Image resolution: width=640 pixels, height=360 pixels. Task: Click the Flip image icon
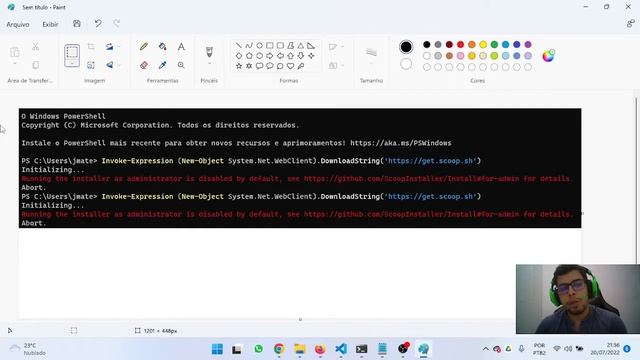(109, 65)
